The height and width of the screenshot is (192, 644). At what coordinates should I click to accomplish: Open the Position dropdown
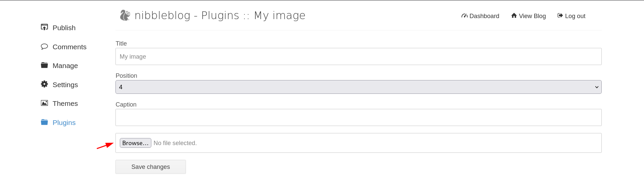(358, 87)
